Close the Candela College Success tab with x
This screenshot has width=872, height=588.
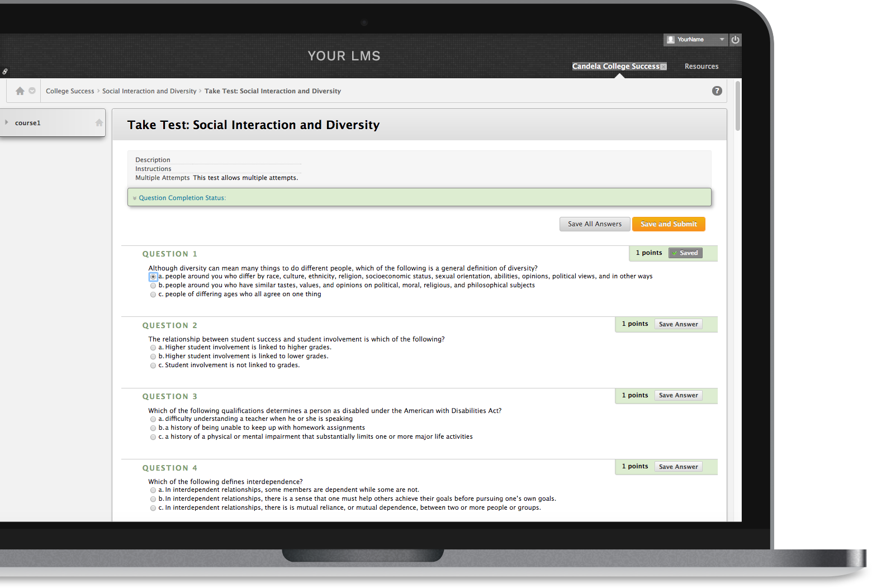664,67
